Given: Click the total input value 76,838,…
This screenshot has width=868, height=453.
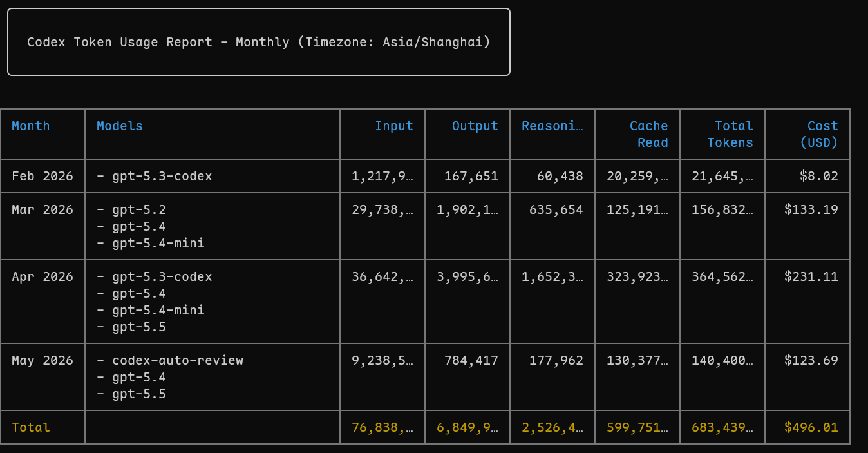Looking at the screenshot, I should [x=382, y=427].
